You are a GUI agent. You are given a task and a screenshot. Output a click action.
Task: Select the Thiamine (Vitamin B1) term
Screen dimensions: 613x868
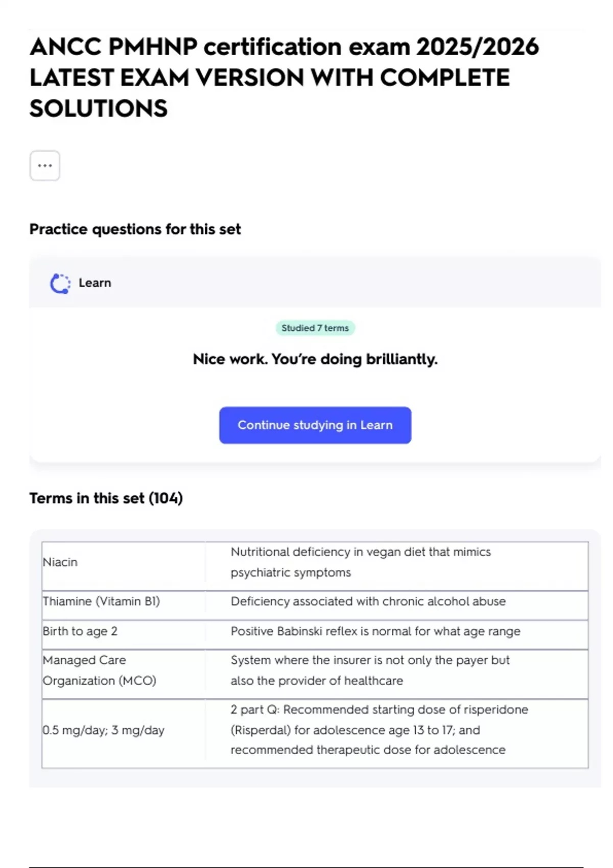(101, 601)
